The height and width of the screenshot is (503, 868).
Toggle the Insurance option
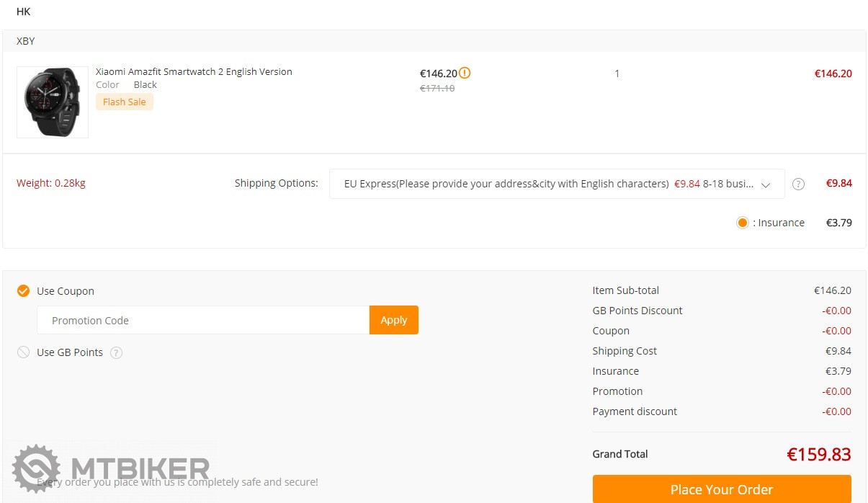pos(742,223)
